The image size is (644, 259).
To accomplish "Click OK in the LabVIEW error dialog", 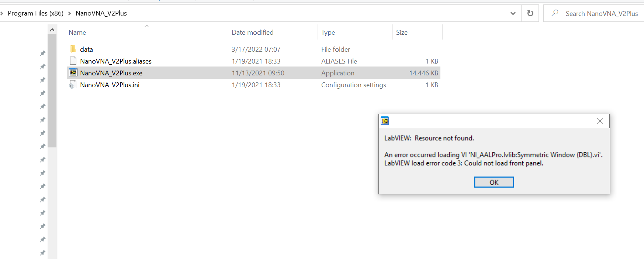I will click(494, 182).
